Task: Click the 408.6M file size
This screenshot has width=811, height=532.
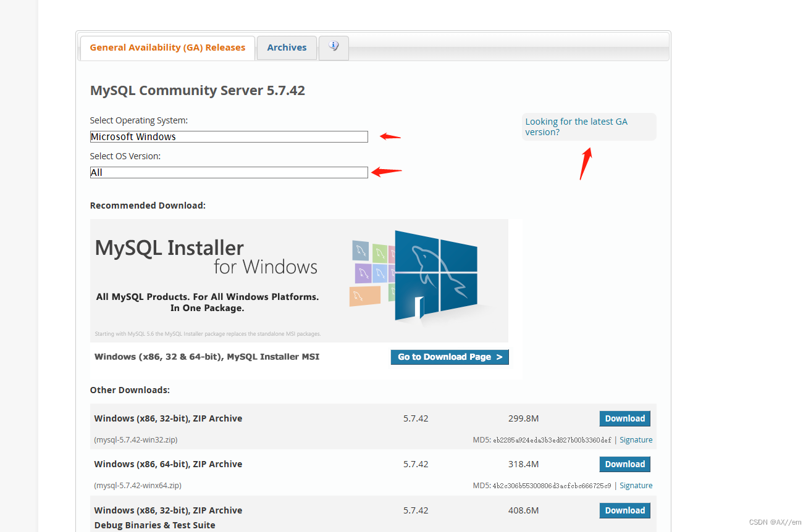Action: (523, 510)
